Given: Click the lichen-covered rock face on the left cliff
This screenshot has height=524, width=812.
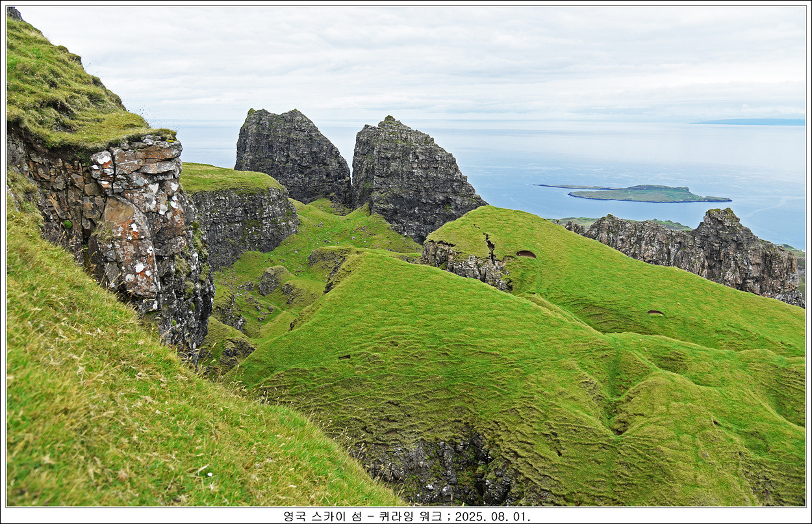Looking at the screenshot, I should (x=130, y=215).
